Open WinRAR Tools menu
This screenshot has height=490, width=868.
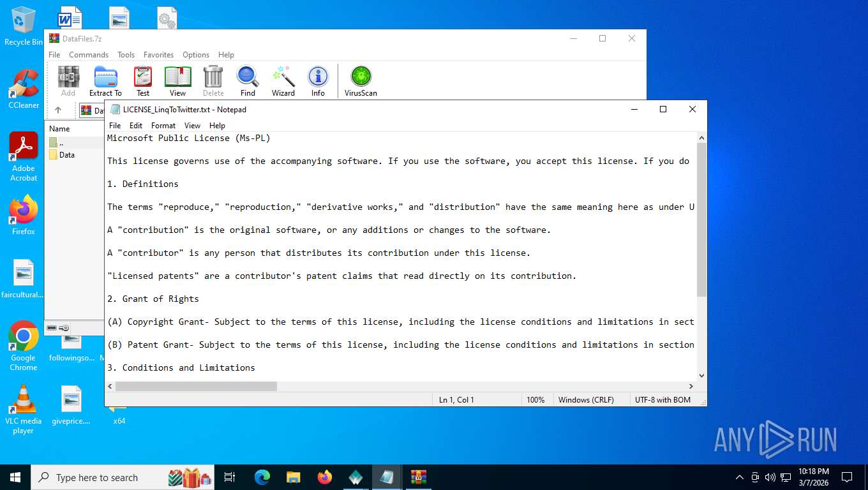tap(126, 55)
